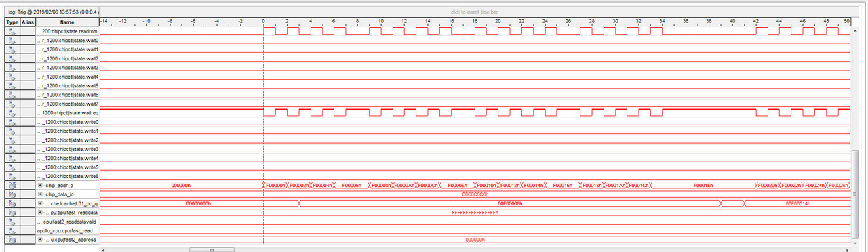Click the signal type icon for state.wait6
The image size is (868, 252).
(12, 95)
